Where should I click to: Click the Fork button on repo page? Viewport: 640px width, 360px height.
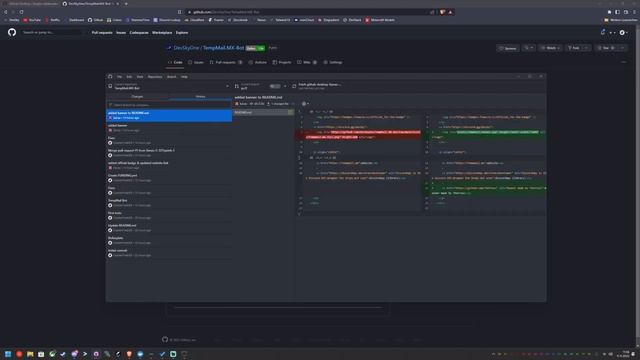[574, 48]
